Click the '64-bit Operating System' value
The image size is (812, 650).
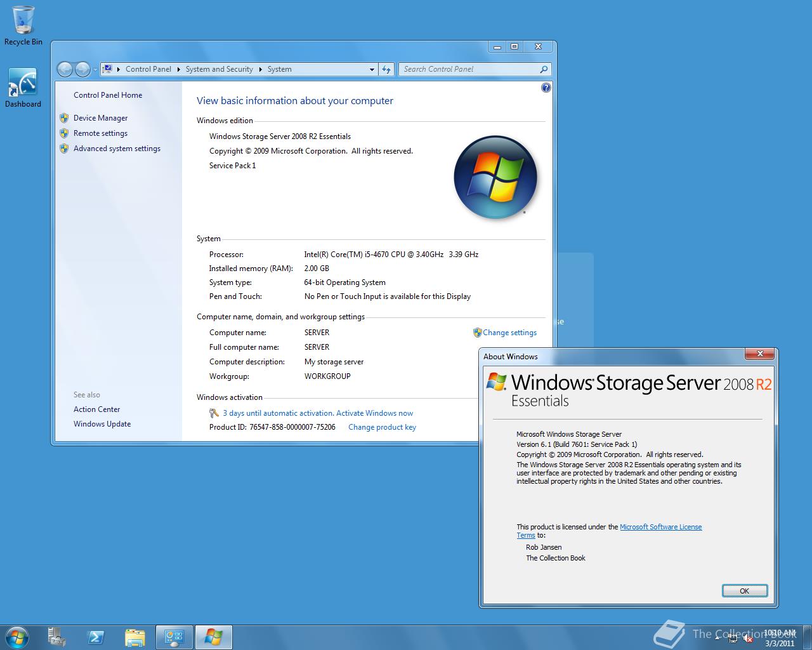coord(344,282)
